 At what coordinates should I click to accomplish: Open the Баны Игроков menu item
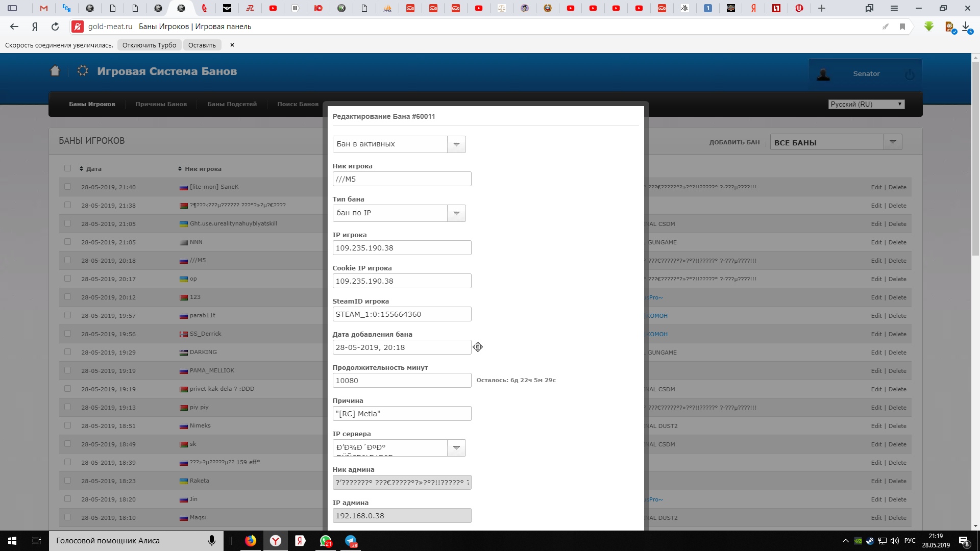pyautogui.click(x=92, y=104)
